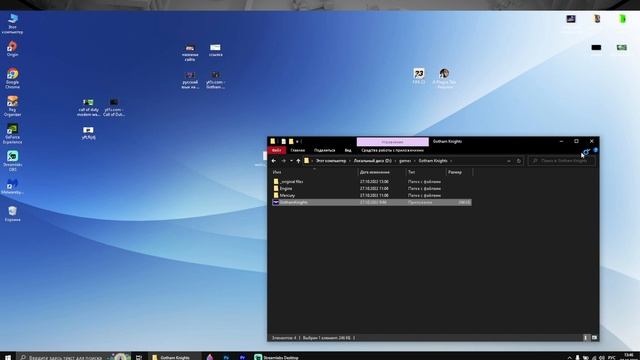Select the 'русский язык на...' desktop file
This screenshot has width=640, height=360.
click(190, 80)
